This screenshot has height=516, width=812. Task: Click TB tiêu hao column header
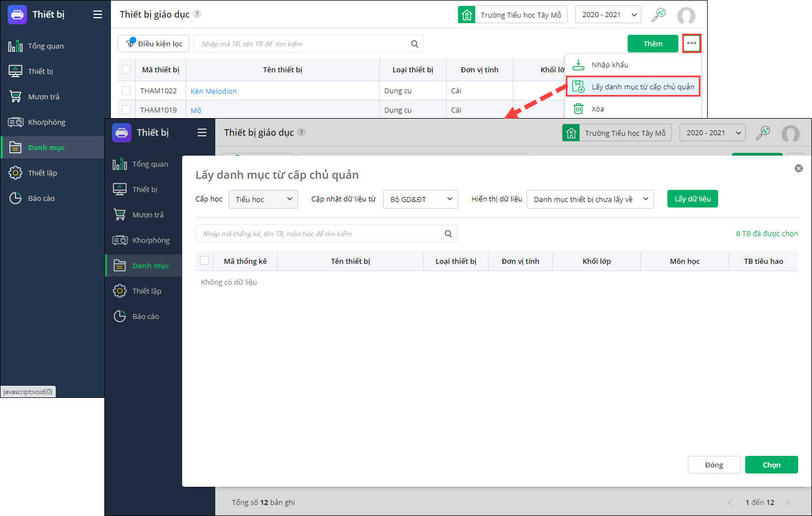tap(763, 261)
